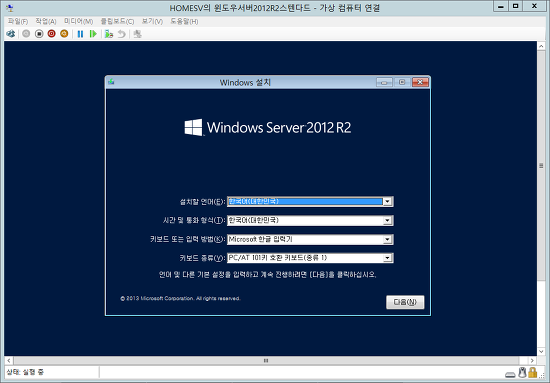The image size is (550, 383).
Task: Click the horizontal scrollbar thumb
Action: pyautogui.click(x=266, y=360)
